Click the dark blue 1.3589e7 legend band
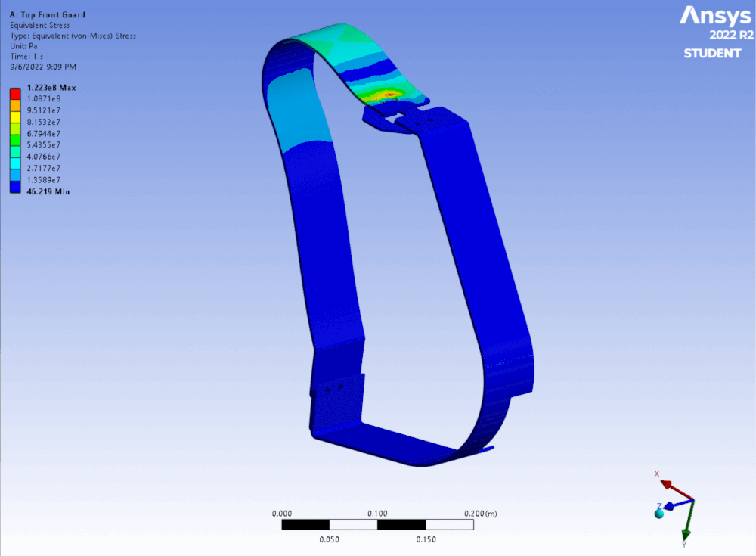Image resolution: width=756 pixels, height=556 pixels. [x=14, y=185]
